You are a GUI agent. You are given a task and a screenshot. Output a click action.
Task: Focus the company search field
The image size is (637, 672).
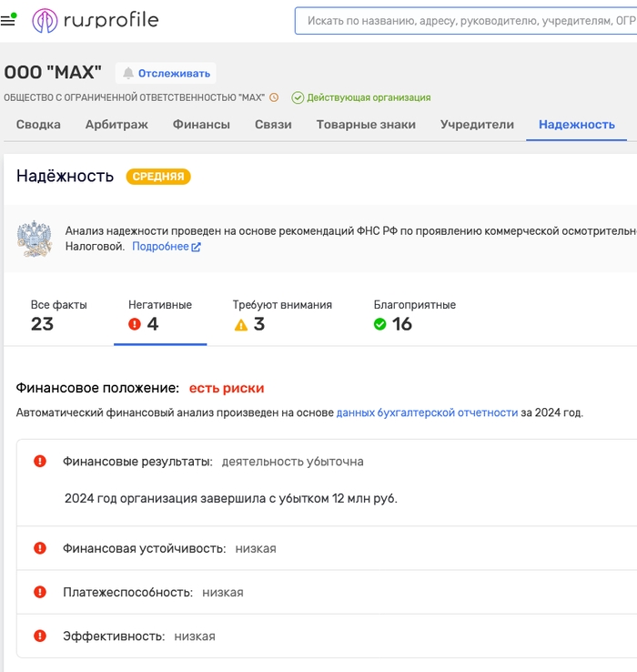click(x=466, y=21)
